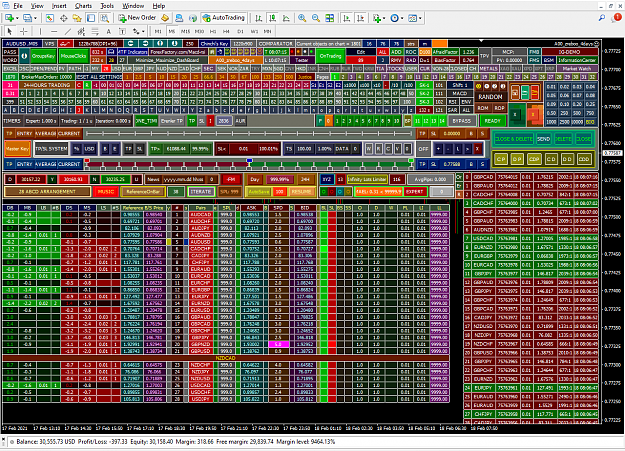625x451 pixels.
Task: Switch to the M15 timeframe
Action: pos(185,31)
